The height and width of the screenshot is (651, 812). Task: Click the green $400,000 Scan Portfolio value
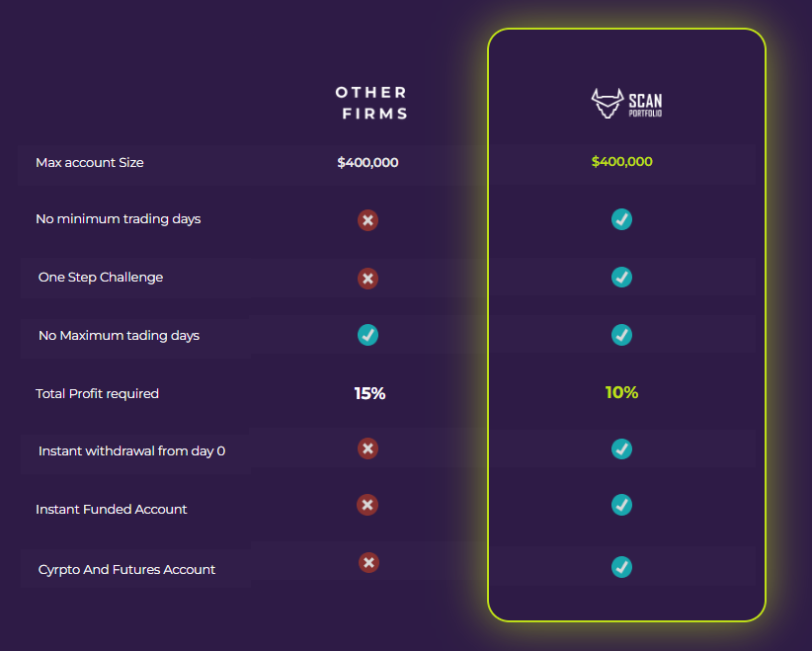click(621, 162)
